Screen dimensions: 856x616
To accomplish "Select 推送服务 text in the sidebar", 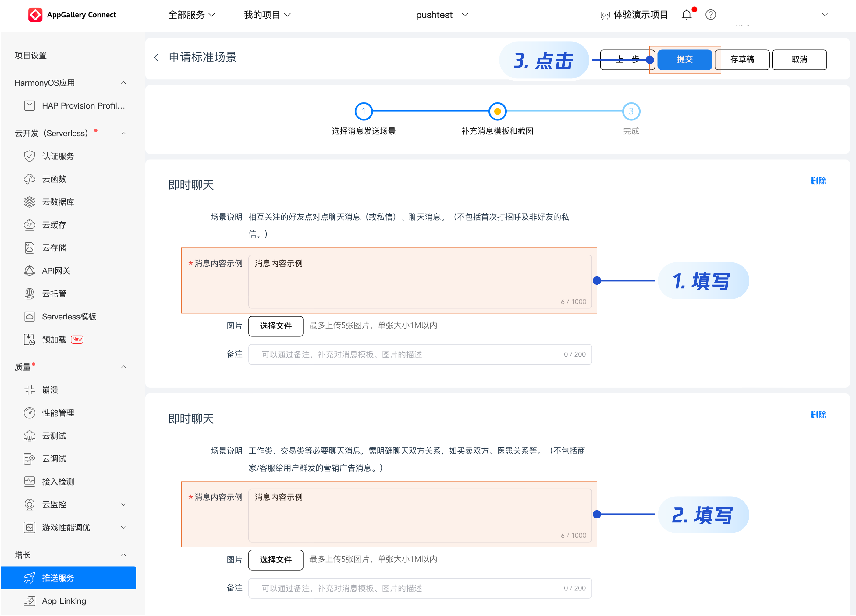I will tap(58, 578).
